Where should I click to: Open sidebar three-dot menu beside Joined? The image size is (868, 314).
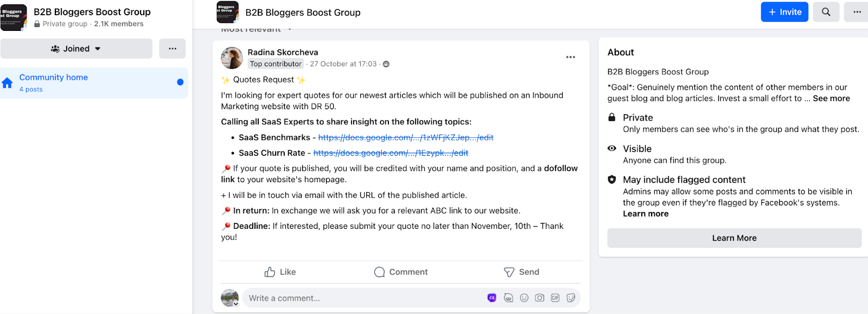[173, 49]
